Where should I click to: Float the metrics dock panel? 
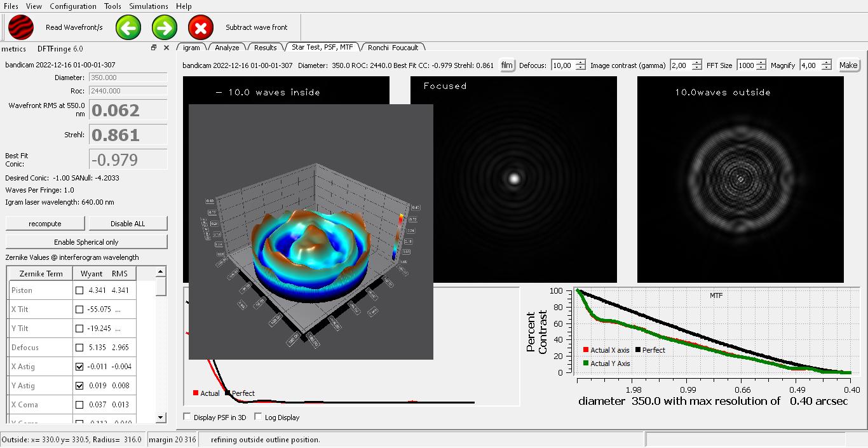[x=154, y=48]
